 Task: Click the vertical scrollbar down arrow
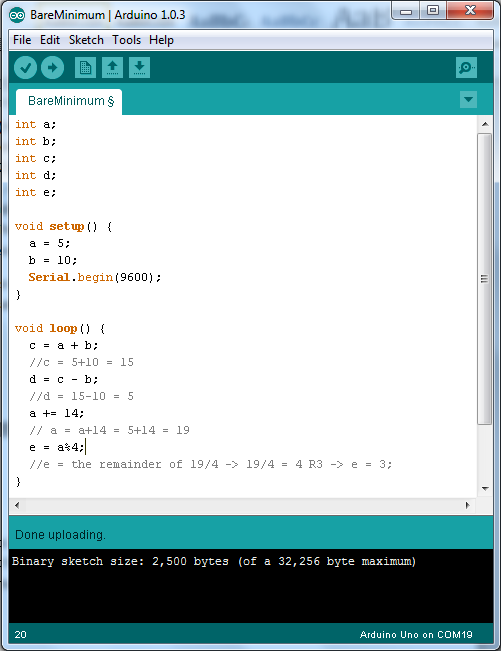(485, 489)
